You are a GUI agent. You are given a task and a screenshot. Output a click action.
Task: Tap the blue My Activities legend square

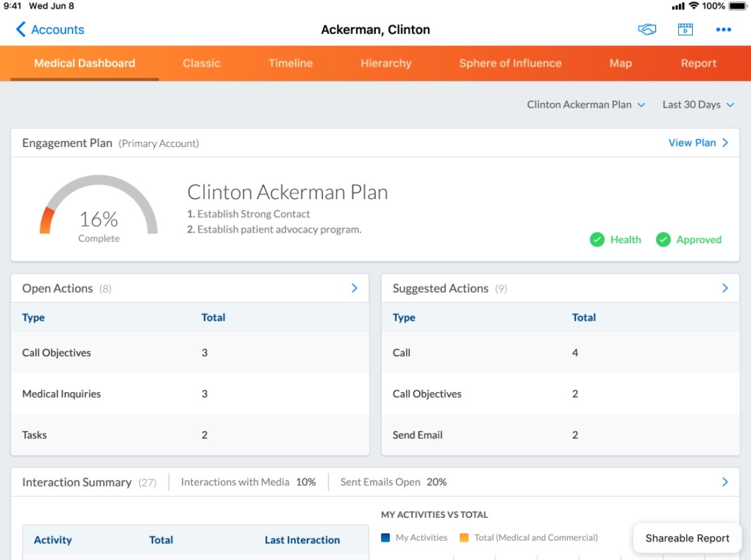point(385,537)
